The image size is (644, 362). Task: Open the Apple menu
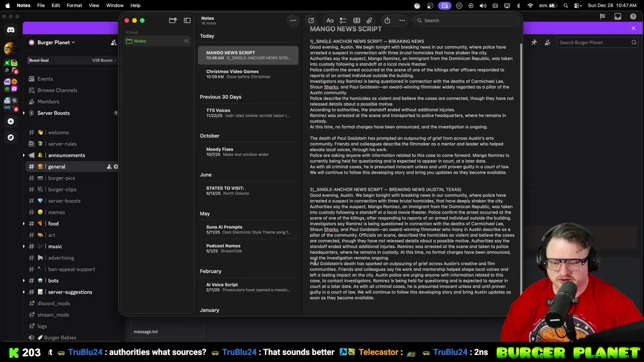click(x=7, y=6)
